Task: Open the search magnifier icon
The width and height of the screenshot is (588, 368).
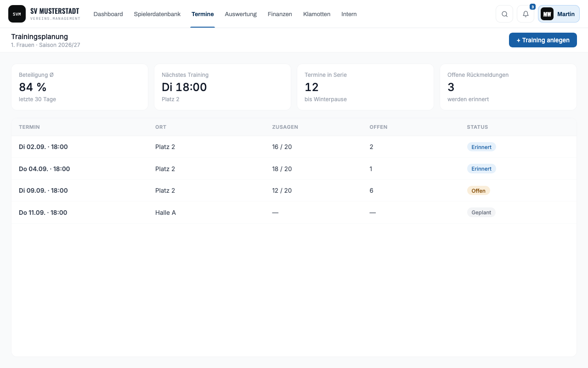Action: 504,14
